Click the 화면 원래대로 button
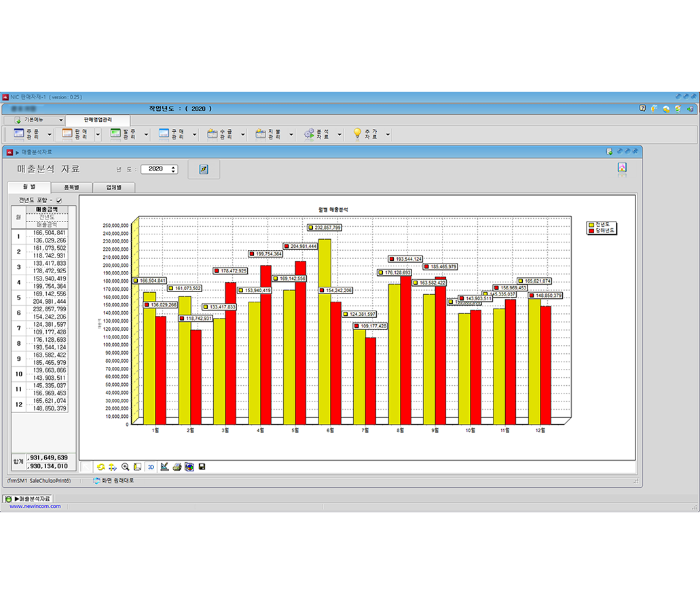Screen dimensions: 700x604 (x=113, y=480)
